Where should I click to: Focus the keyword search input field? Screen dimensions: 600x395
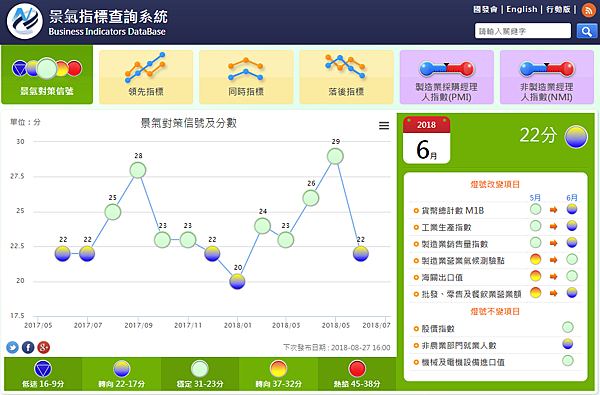click(523, 31)
